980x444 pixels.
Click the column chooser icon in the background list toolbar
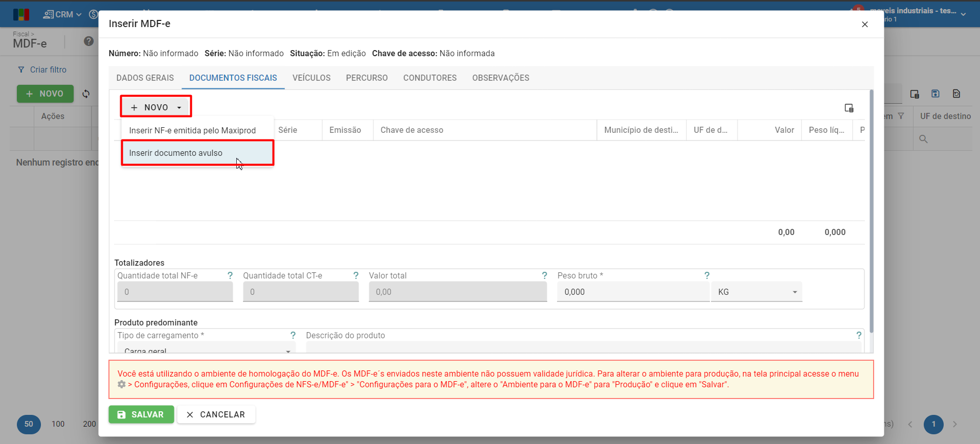tap(915, 94)
